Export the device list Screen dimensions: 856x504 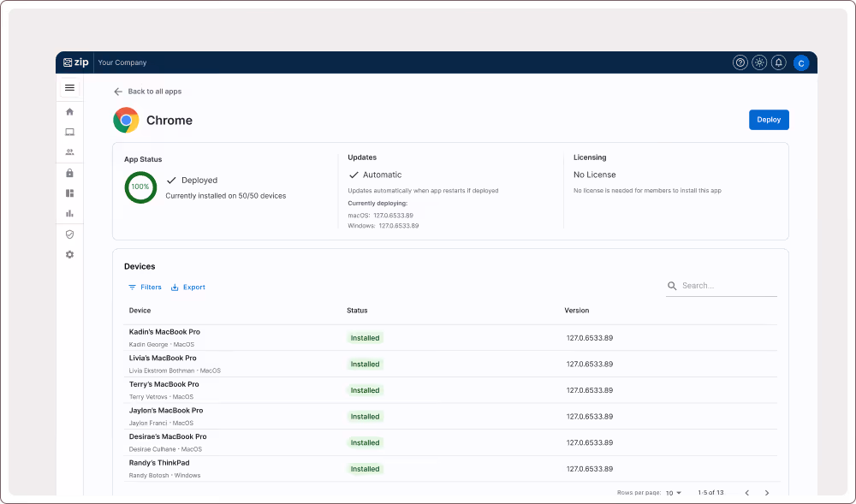187,287
